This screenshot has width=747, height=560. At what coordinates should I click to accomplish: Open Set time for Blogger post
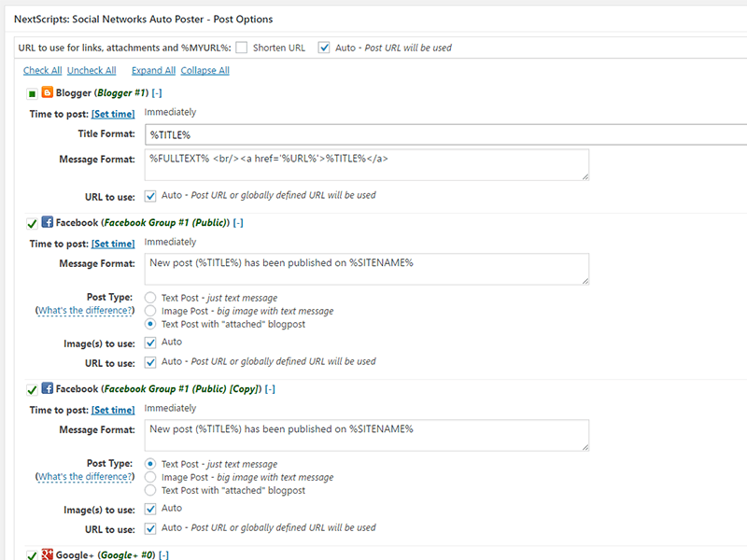[x=113, y=114]
